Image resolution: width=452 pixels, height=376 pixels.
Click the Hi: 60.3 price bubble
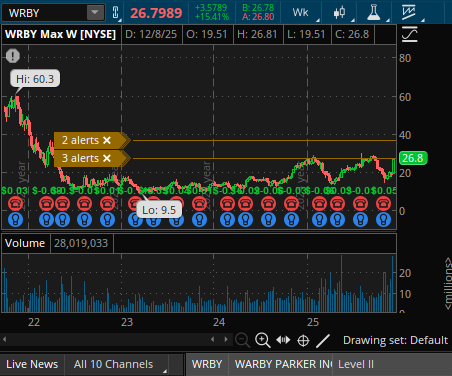click(x=35, y=79)
